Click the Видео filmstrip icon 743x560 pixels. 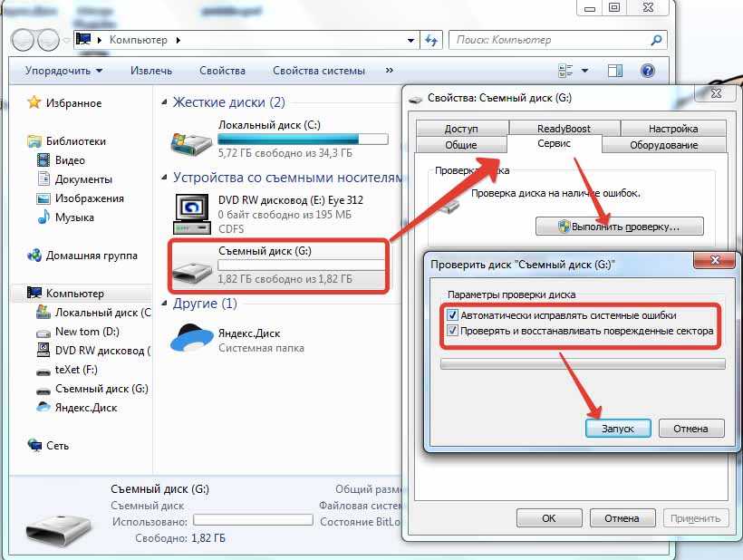[43, 160]
